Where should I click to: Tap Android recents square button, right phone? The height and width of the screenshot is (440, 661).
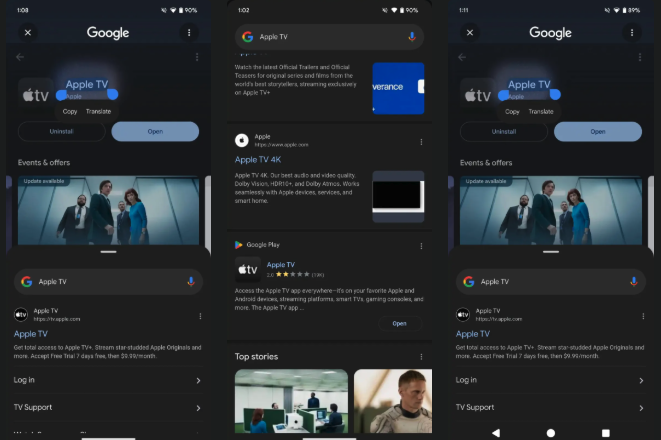tap(606, 433)
